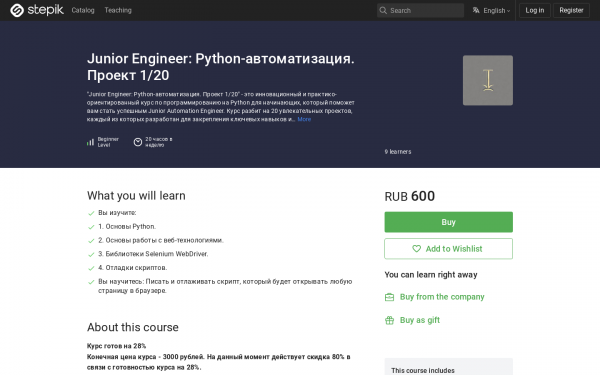Click the 'About this course' heading
The image size is (600, 375).
(x=133, y=327)
